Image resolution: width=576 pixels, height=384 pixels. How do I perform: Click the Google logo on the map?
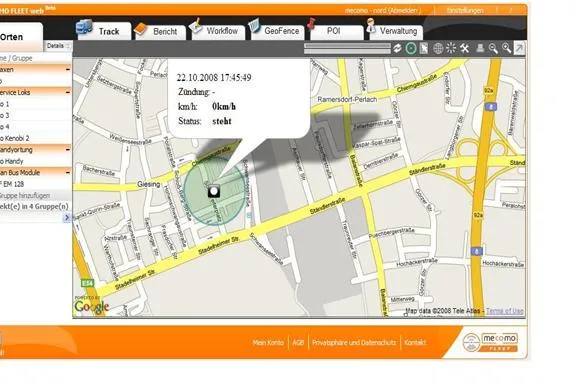[x=91, y=307]
